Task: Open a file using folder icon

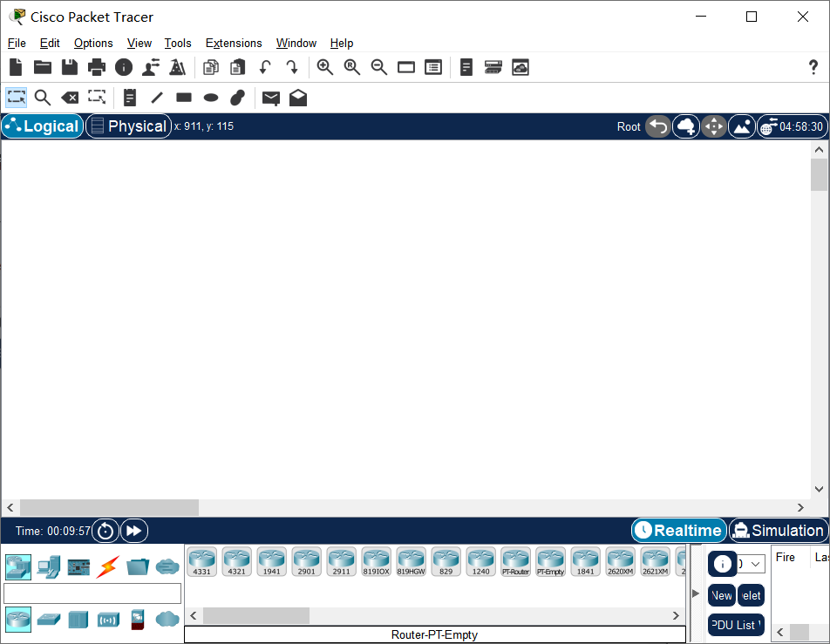Action: tap(43, 67)
